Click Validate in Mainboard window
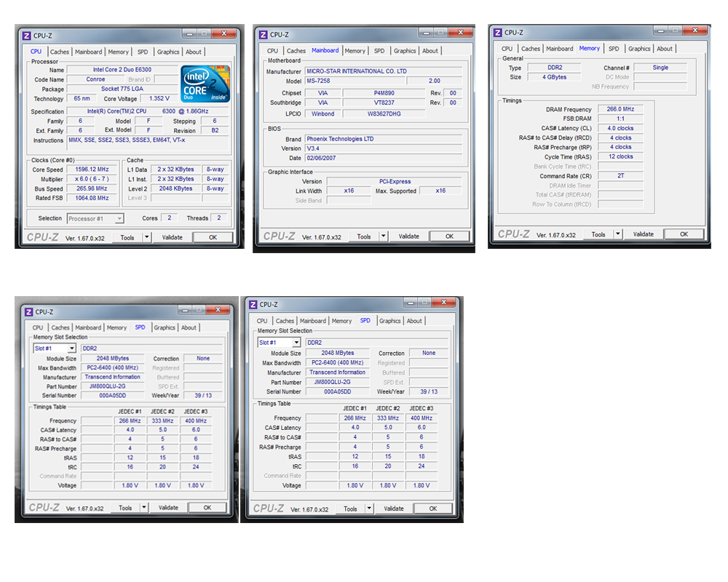The width and height of the screenshot is (728, 582). point(409,236)
